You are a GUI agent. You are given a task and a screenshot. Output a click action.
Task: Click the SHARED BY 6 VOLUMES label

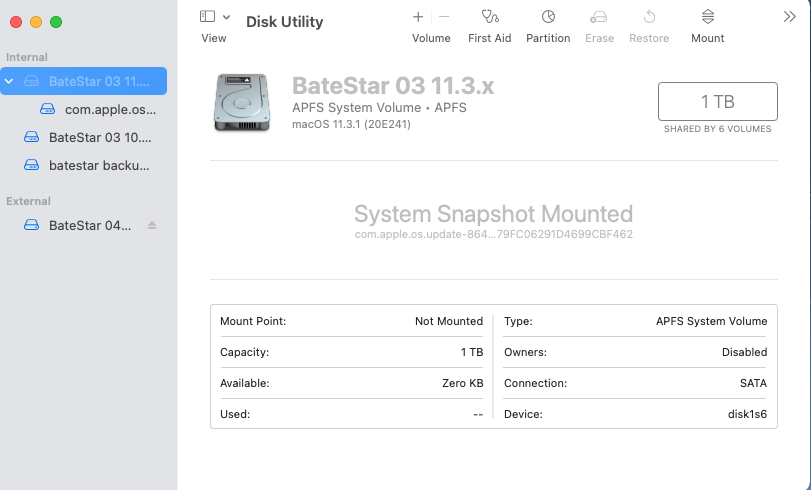point(717,129)
